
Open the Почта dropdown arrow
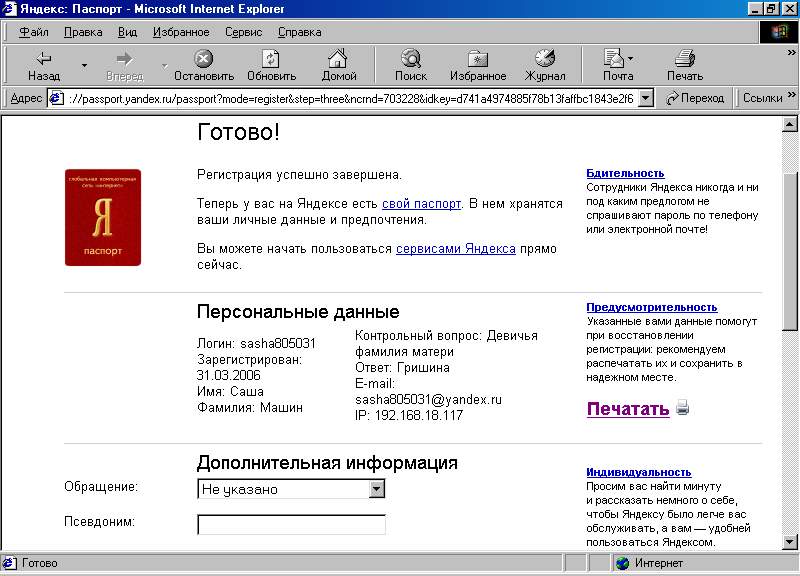631,59
